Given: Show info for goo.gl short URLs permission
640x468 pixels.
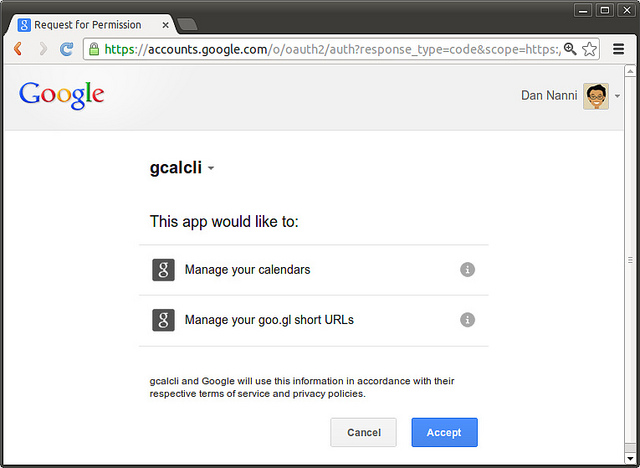Looking at the screenshot, I should 467,320.
